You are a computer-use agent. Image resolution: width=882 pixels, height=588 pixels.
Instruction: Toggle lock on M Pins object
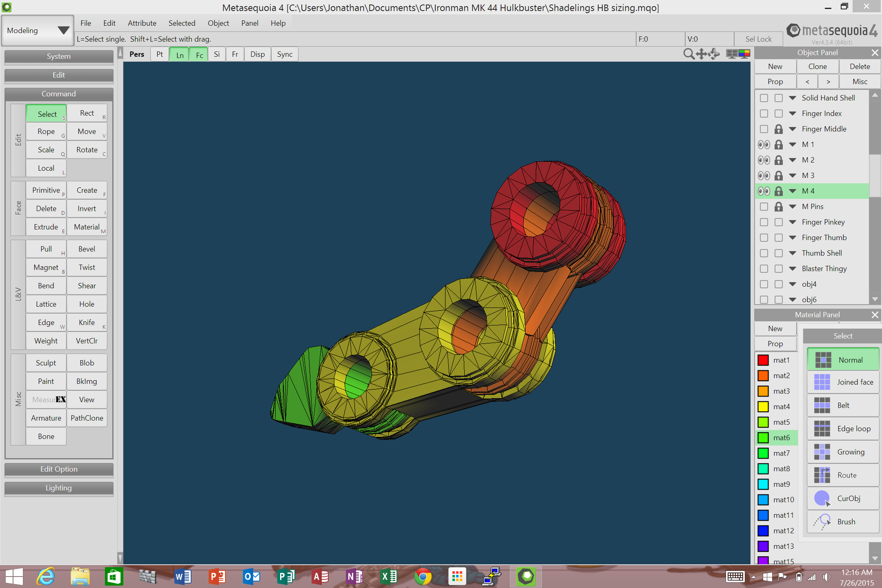coord(779,207)
